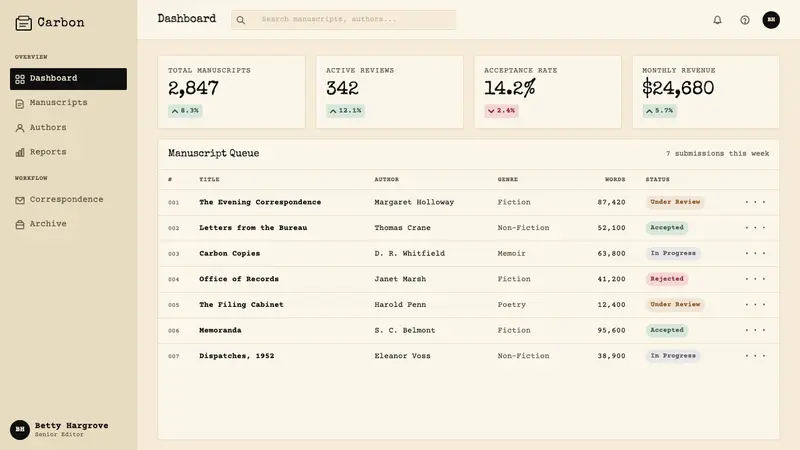The width and height of the screenshot is (800, 450).
Task: Go to the Authors section
Action: [x=68, y=128]
